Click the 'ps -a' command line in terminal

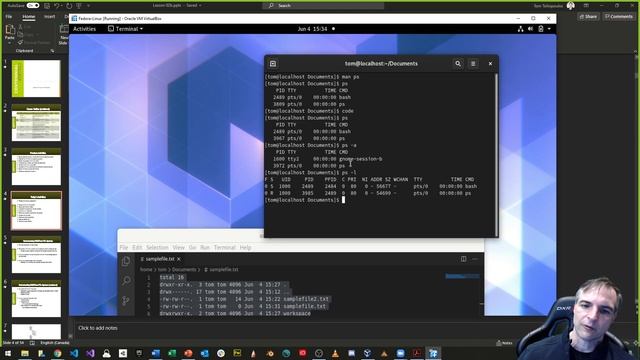pyautogui.click(x=311, y=145)
